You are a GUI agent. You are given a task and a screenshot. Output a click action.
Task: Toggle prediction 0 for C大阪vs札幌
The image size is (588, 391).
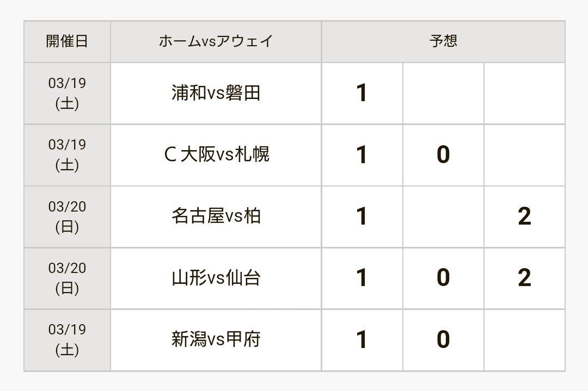443,155
